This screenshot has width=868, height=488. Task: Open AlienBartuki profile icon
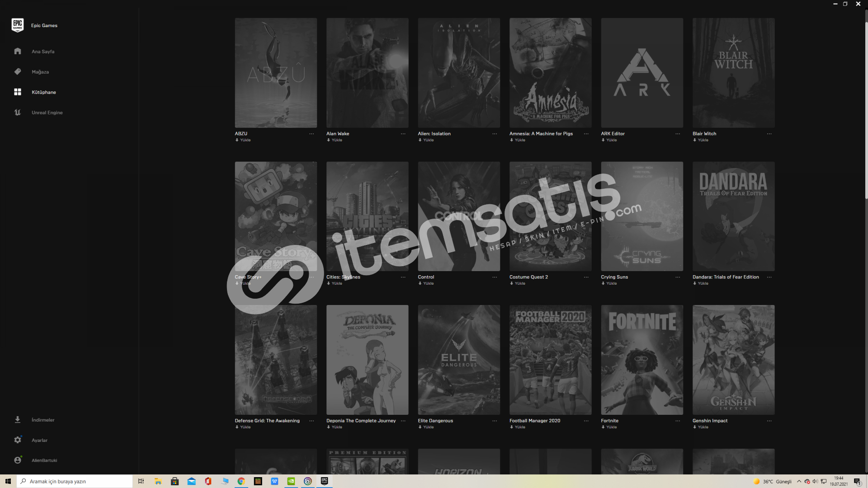coord(18,460)
